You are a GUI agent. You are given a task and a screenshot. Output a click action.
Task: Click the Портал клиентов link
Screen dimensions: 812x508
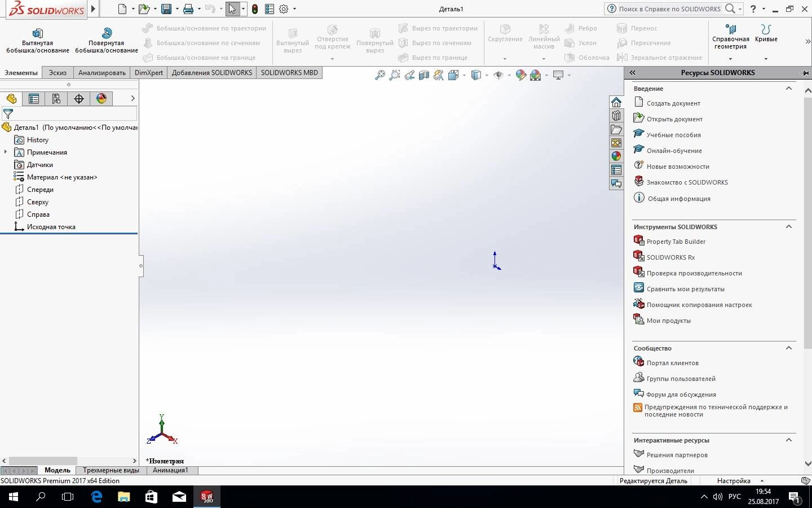pos(673,363)
